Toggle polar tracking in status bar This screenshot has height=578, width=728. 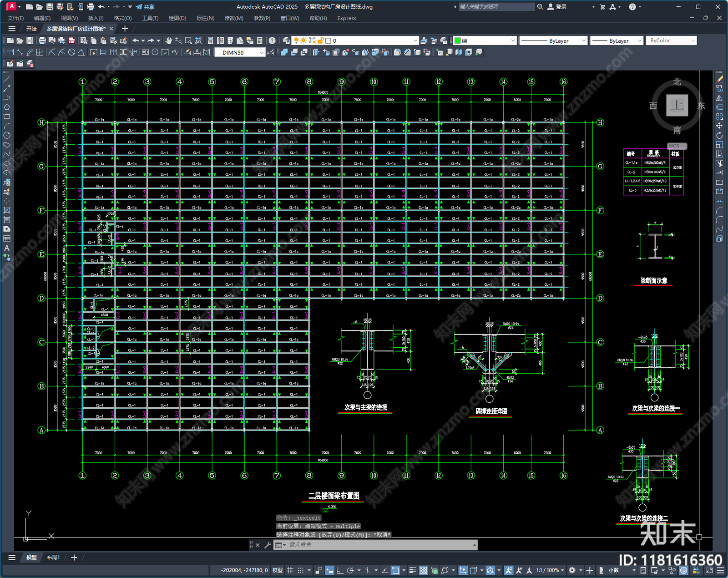pyautogui.click(x=350, y=570)
